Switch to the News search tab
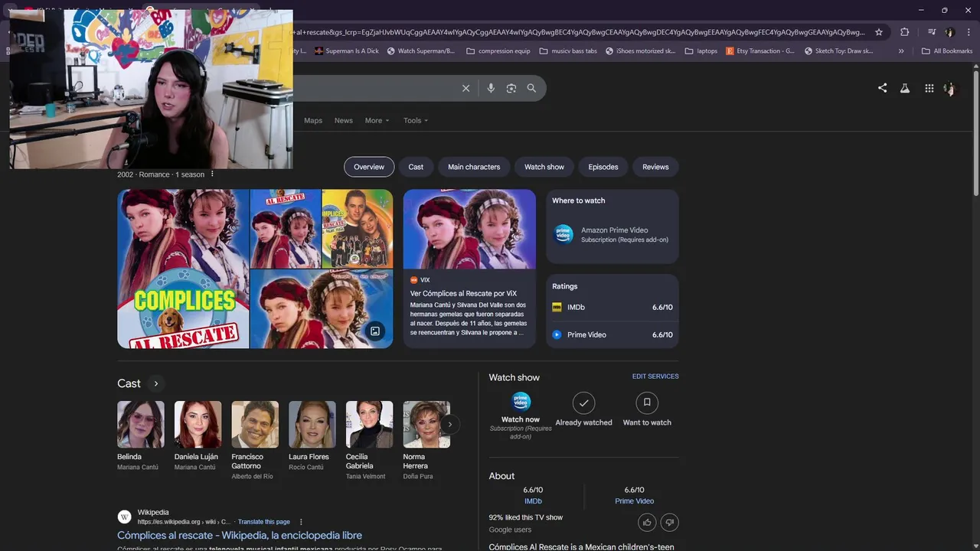The width and height of the screenshot is (980, 551). 344,120
